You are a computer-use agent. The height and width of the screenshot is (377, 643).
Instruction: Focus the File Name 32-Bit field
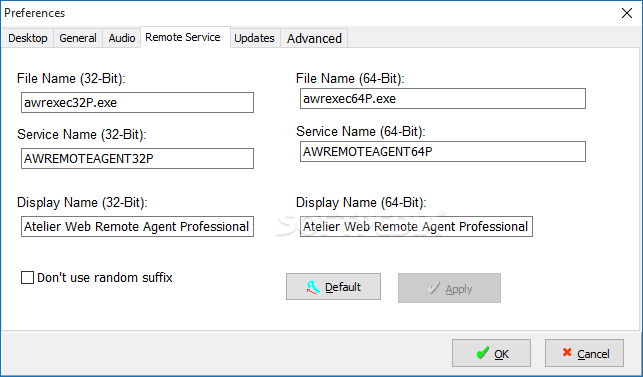[x=137, y=102]
